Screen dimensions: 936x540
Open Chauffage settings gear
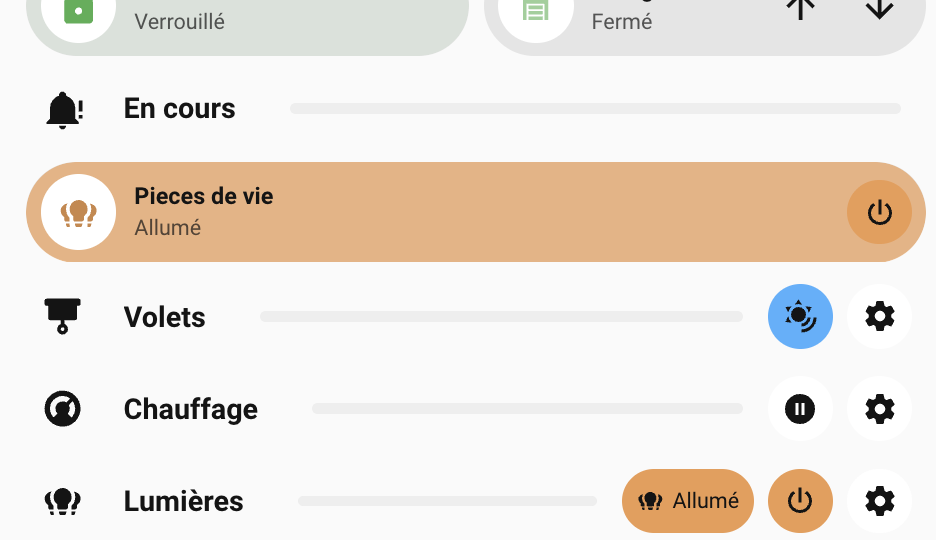click(879, 409)
